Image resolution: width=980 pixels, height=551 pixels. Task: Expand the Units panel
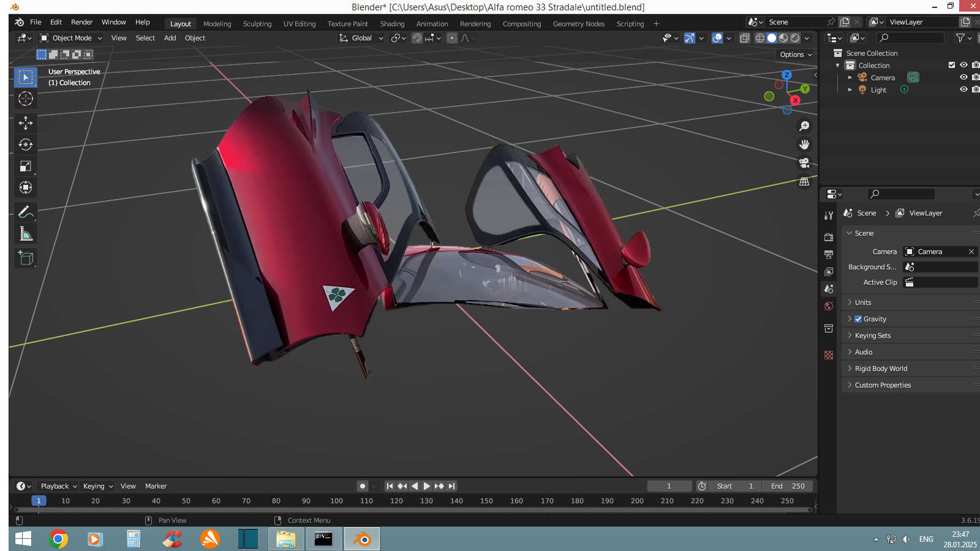[863, 302]
